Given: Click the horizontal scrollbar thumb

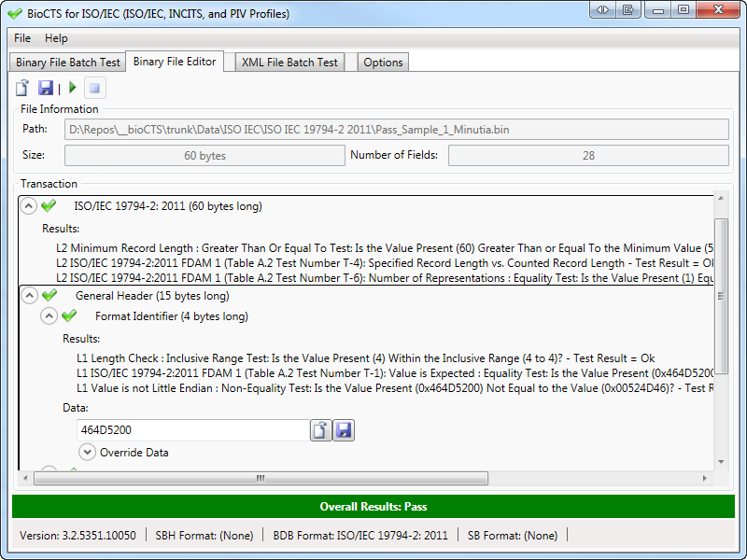Looking at the screenshot, I should (261, 478).
